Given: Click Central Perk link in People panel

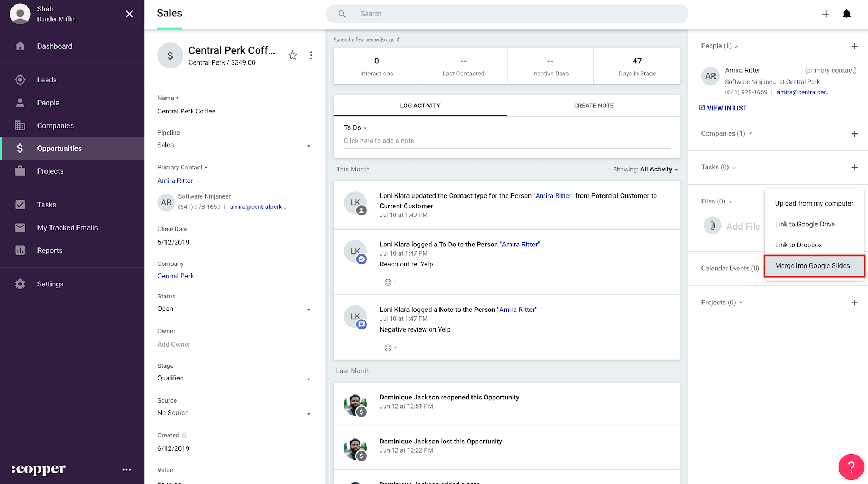Looking at the screenshot, I should point(803,82).
